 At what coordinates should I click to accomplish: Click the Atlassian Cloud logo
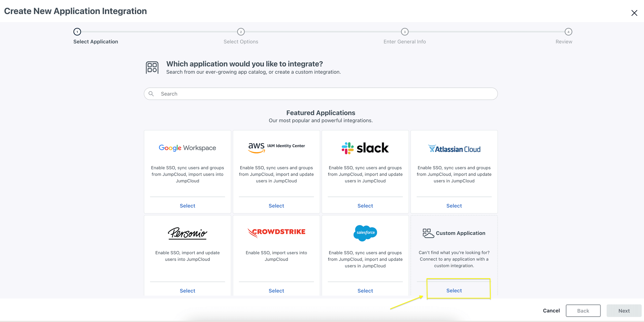pyautogui.click(x=454, y=149)
